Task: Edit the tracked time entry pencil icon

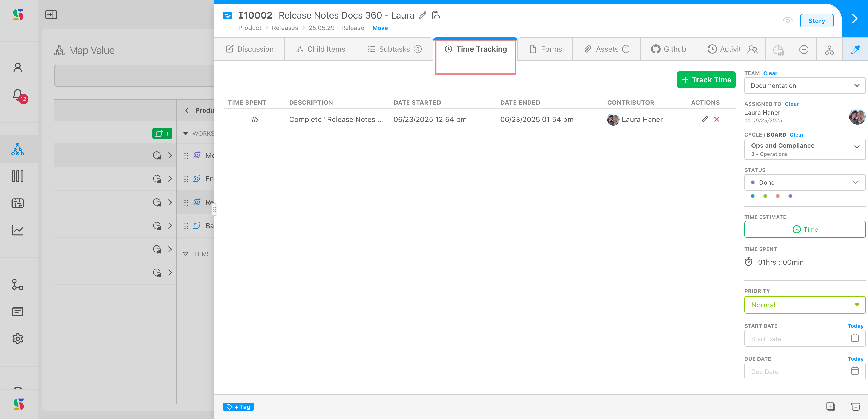Action: point(704,119)
